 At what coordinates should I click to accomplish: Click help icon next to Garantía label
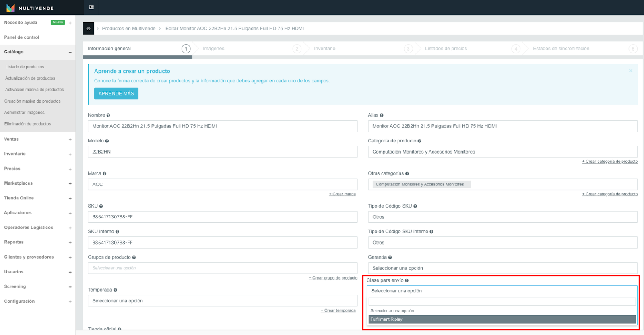coord(390,257)
